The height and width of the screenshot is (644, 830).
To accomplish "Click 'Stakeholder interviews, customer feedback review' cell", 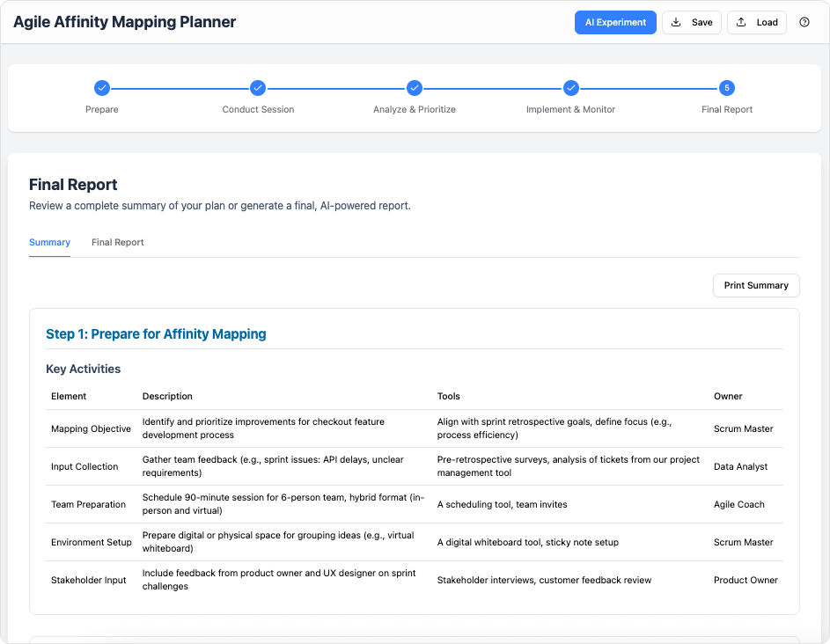I will 544,580.
